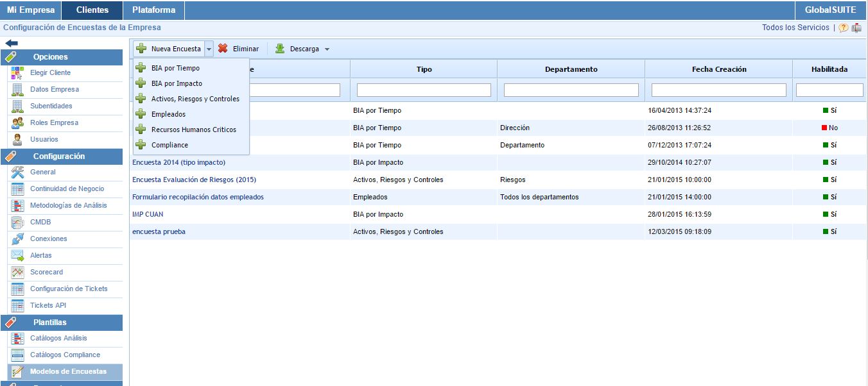This screenshot has width=868, height=386.
Task: Switch to the Plataforma tab
Action: [153, 10]
